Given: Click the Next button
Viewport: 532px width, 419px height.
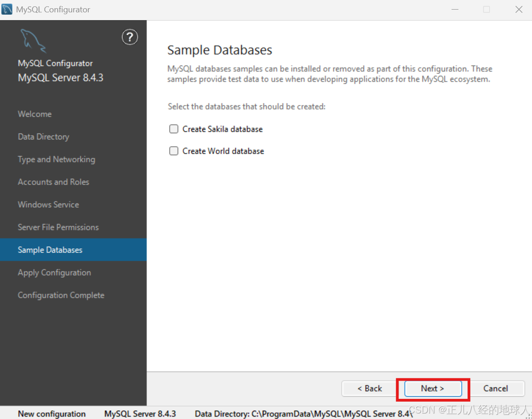Looking at the screenshot, I should (433, 388).
